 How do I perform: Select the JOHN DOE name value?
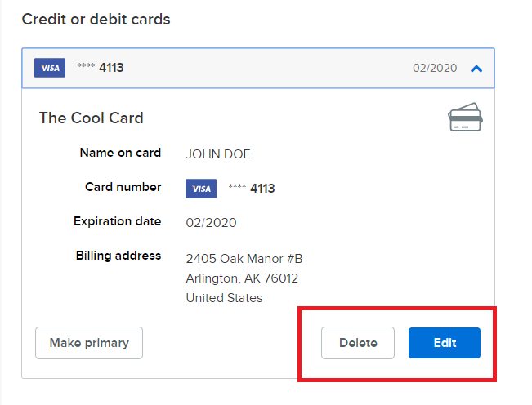click(218, 154)
